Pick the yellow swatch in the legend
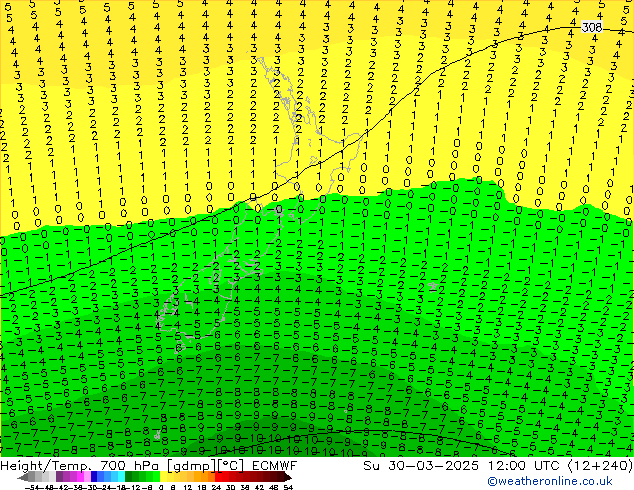This screenshot has width=634, height=490. 163,477
